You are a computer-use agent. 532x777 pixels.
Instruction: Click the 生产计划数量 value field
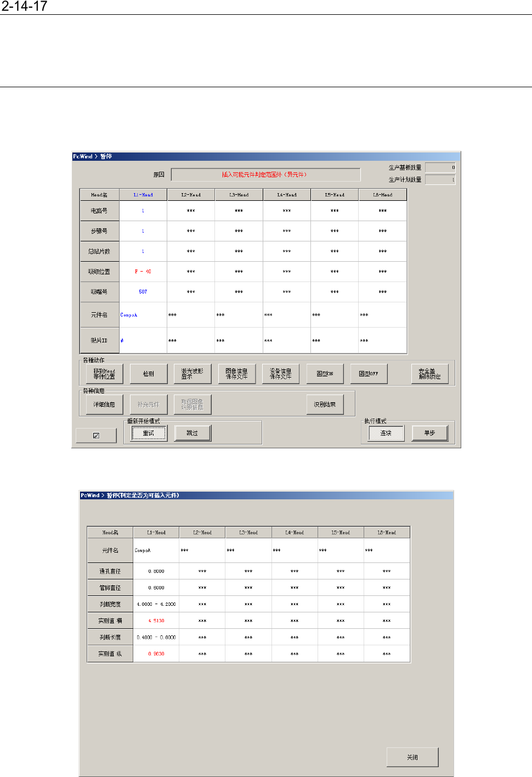440,179
